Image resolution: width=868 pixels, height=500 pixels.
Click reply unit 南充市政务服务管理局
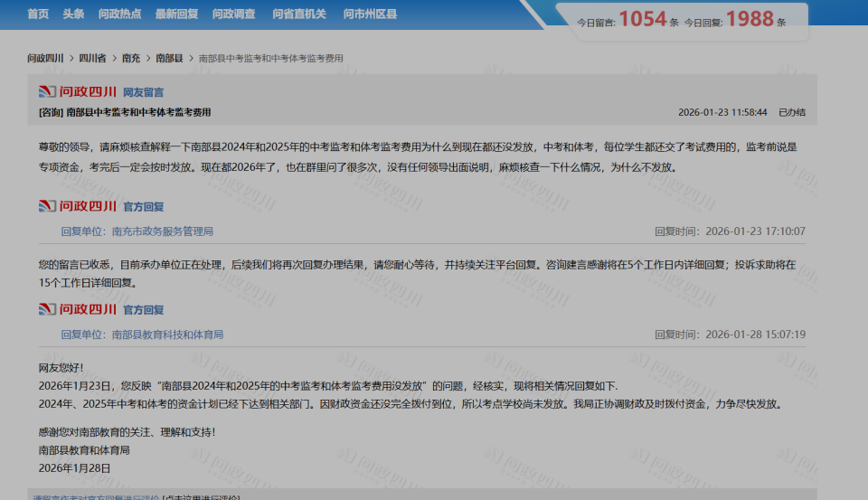pos(162,231)
